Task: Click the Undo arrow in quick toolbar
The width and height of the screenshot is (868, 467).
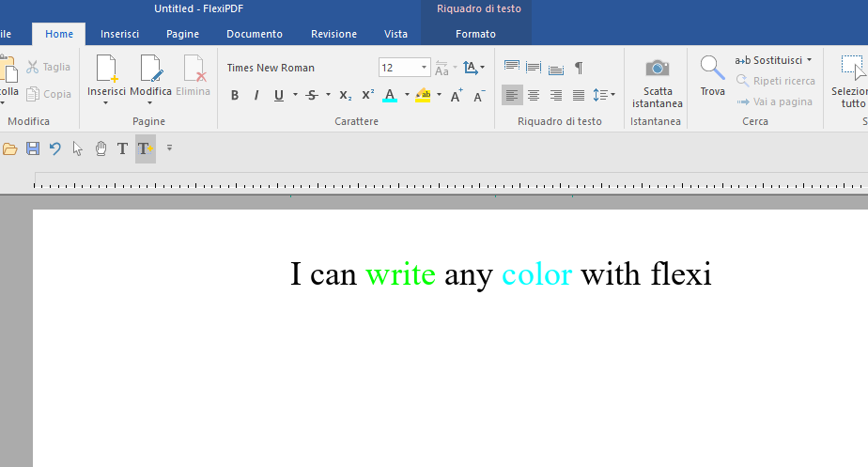Action: [x=55, y=148]
